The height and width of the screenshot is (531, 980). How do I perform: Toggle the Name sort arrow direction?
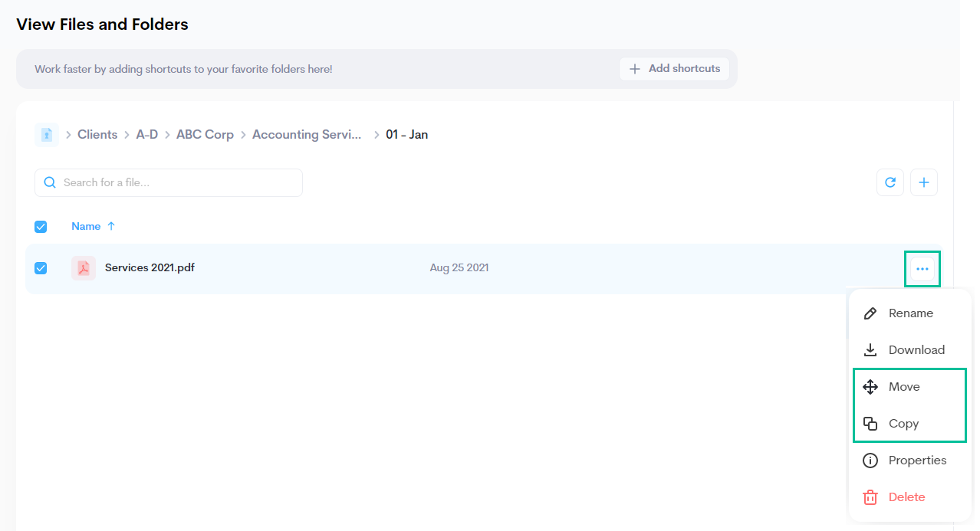111,226
